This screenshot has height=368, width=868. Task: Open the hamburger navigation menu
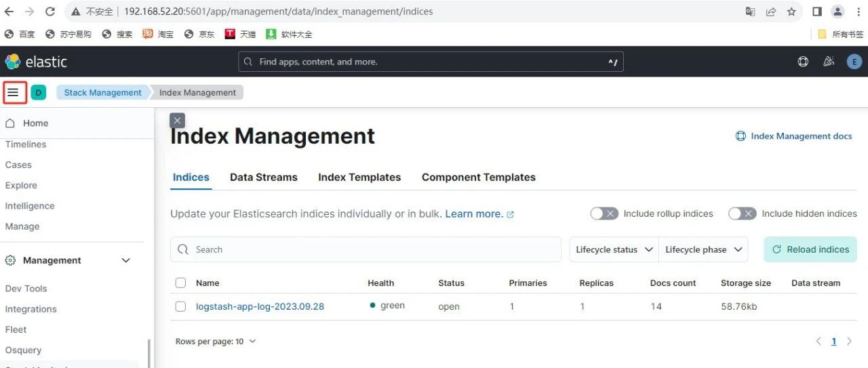coord(14,92)
